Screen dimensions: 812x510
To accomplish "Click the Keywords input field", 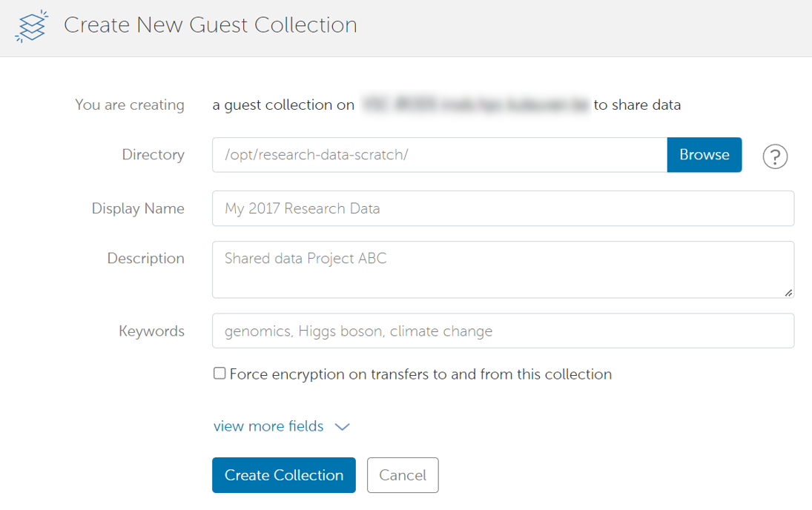I will (x=503, y=331).
